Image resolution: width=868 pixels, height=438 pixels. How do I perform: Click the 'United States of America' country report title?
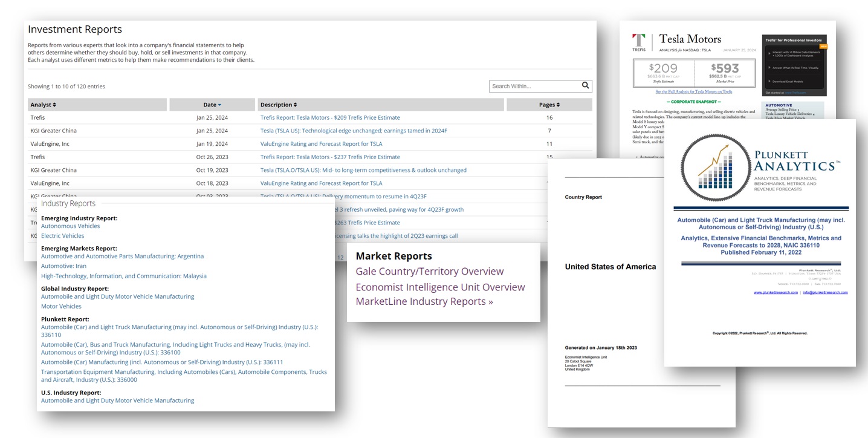point(611,267)
